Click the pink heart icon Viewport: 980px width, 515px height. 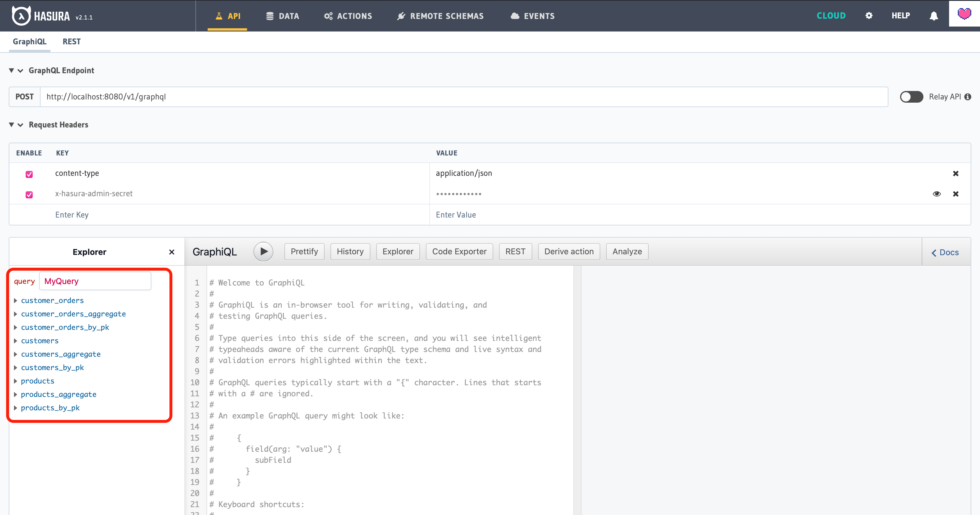pyautogui.click(x=964, y=14)
